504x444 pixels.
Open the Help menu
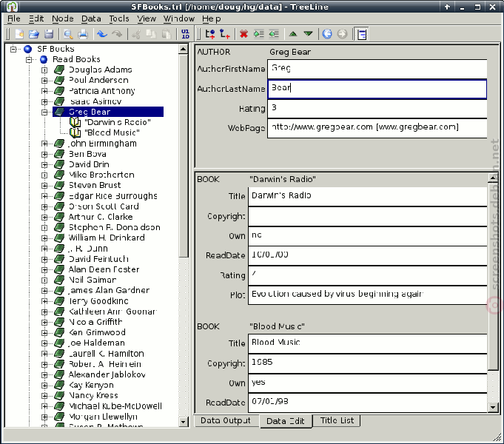[211, 18]
